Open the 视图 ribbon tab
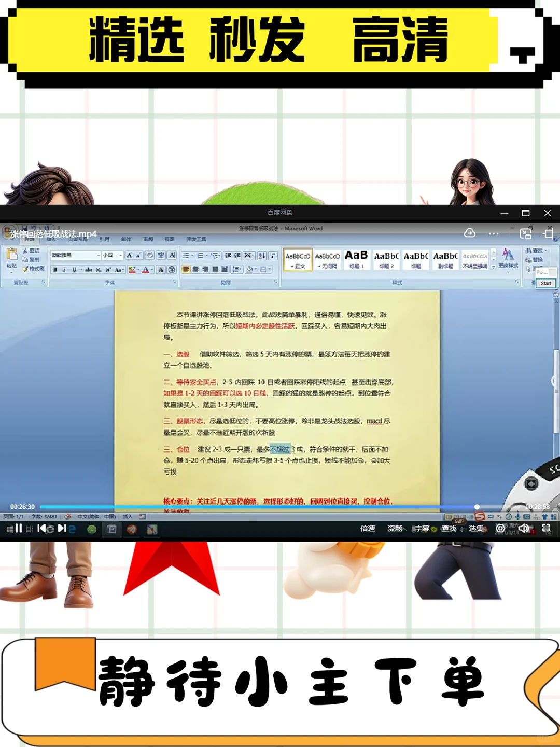The image size is (560, 747). pyautogui.click(x=170, y=239)
